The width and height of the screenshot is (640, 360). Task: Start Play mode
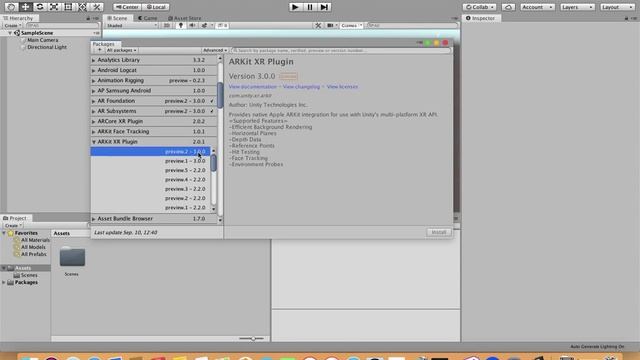(x=295, y=7)
